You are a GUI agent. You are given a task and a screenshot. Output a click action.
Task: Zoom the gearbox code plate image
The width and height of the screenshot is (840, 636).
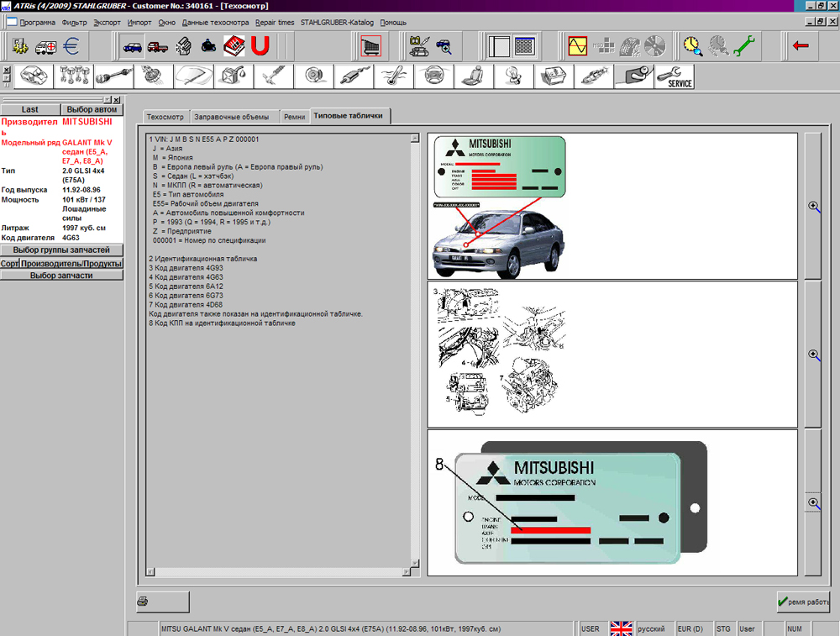[813, 502]
